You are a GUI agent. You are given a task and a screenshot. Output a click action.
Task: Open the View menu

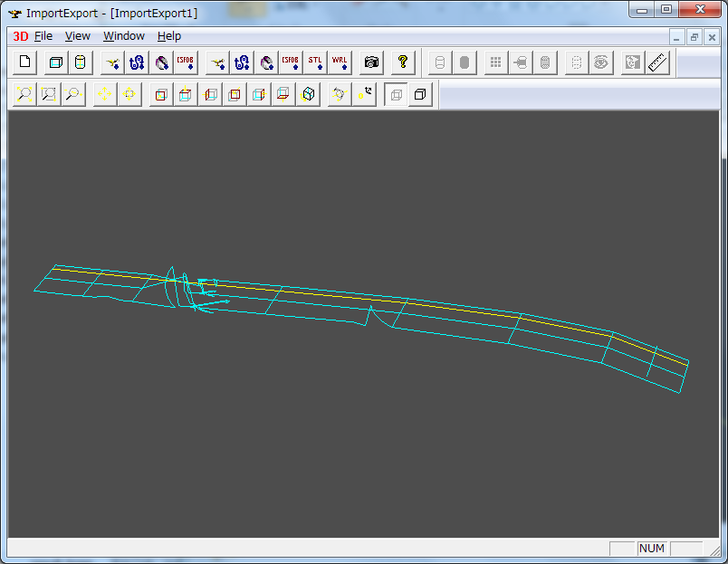pos(78,36)
